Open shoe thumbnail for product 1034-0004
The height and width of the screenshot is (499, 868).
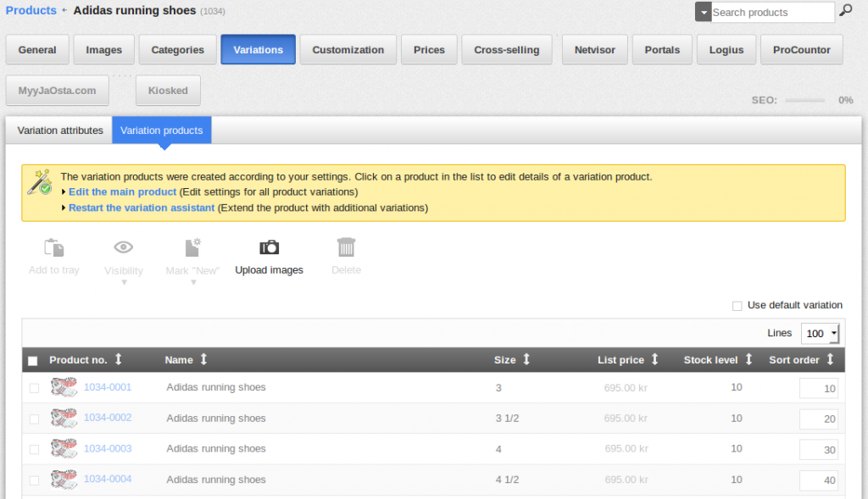[x=64, y=479]
